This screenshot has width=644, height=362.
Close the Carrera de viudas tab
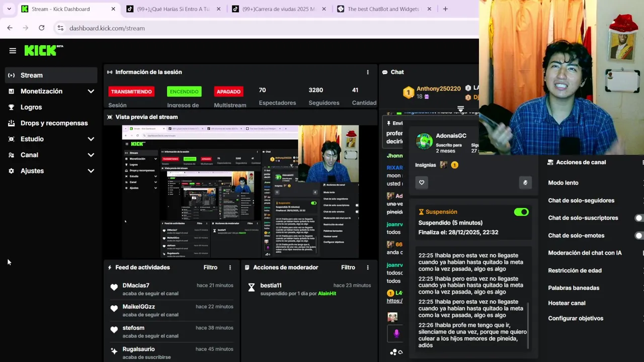tap(324, 9)
